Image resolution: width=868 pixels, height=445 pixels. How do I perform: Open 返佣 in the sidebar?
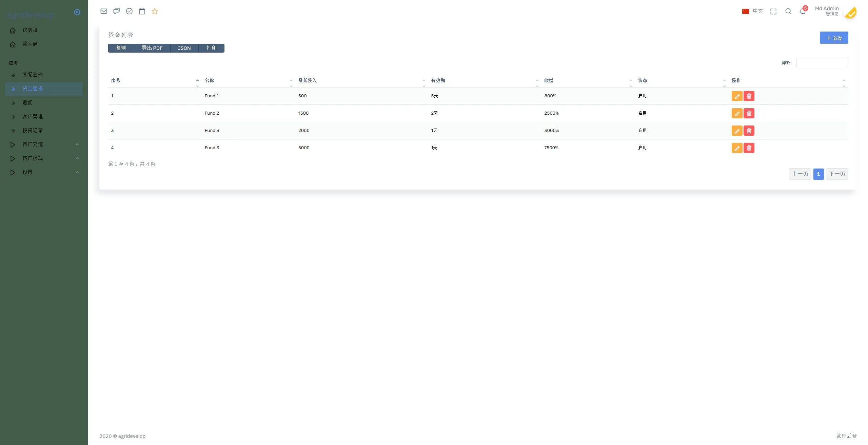click(x=44, y=103)
